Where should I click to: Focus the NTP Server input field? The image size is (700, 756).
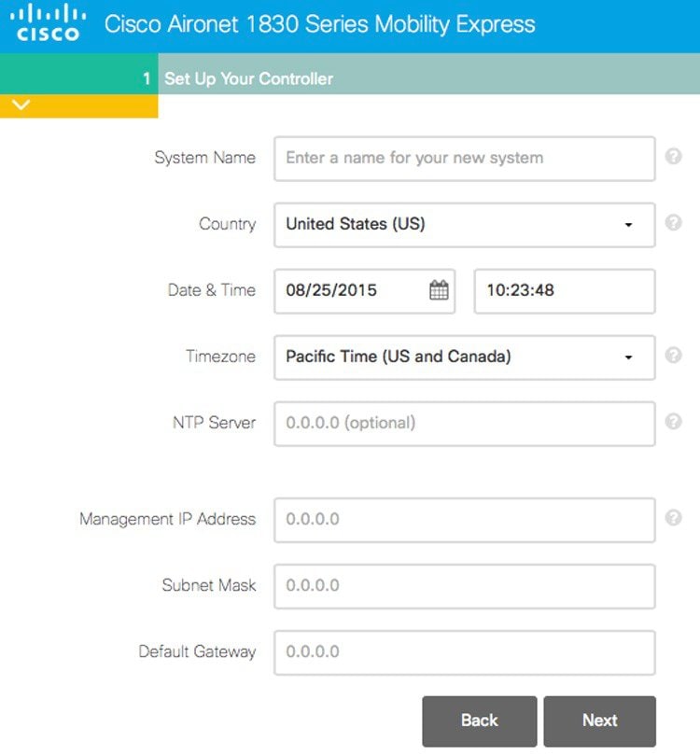pyautogui.click(x=465, y=424)
